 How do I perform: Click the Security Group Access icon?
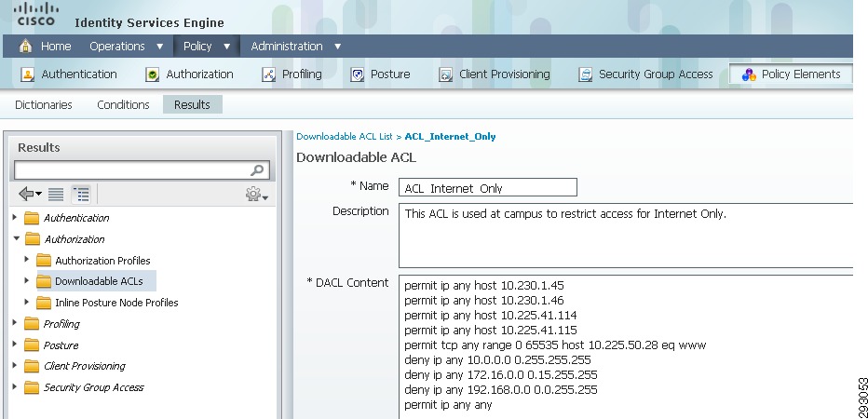585,74
